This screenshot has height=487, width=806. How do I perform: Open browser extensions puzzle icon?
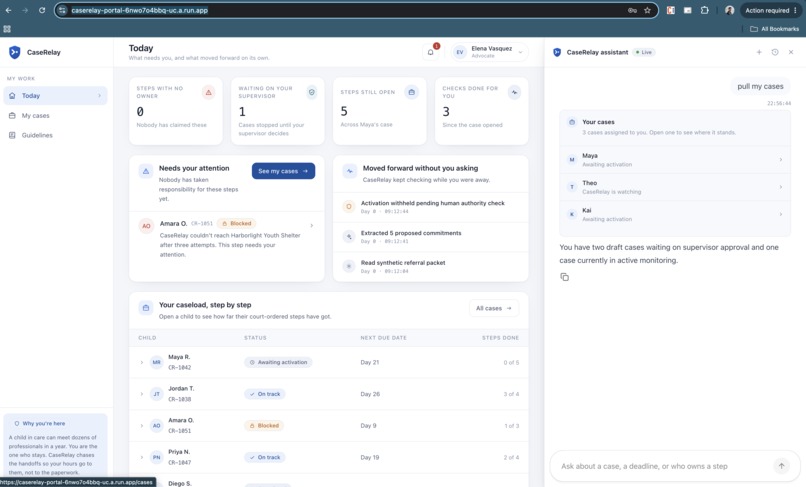[705, 10]
